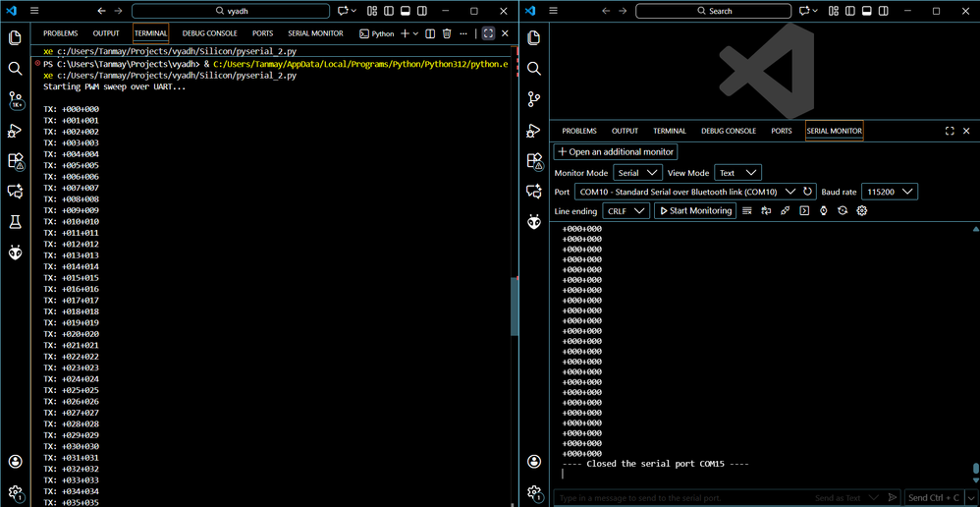Click Open an additional monitor
The image size is (980, 507).
616,152
